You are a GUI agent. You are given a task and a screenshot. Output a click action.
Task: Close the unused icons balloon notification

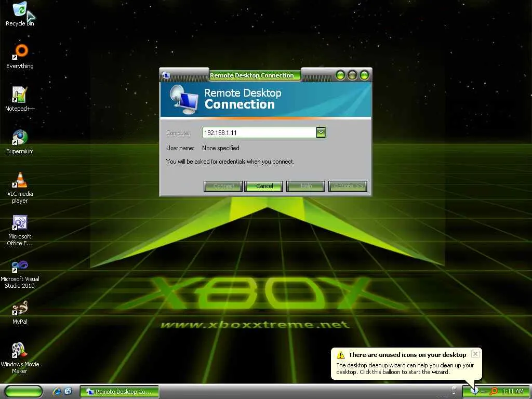475,354
